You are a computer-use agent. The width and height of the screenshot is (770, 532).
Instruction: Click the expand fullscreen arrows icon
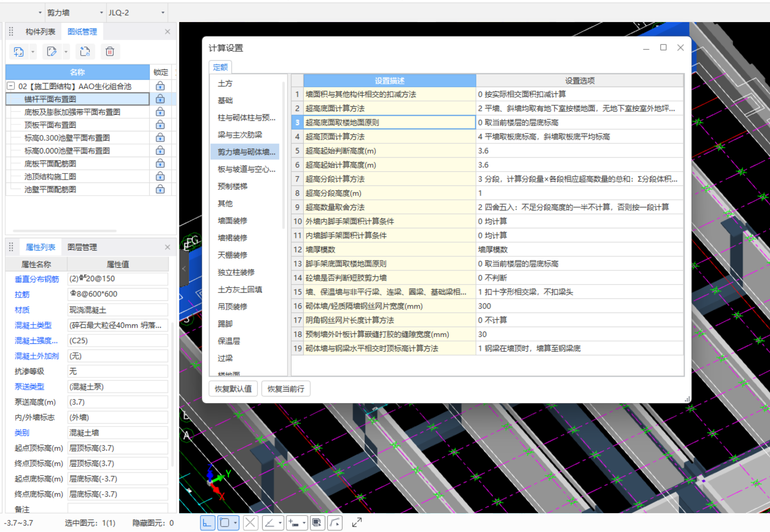(357, 523)
